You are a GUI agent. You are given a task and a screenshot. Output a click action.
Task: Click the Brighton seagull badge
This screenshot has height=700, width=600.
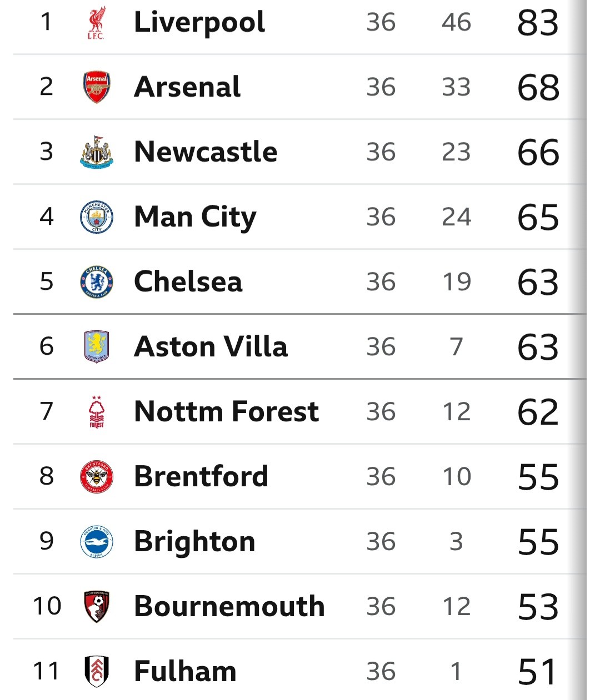pos(97,542)
